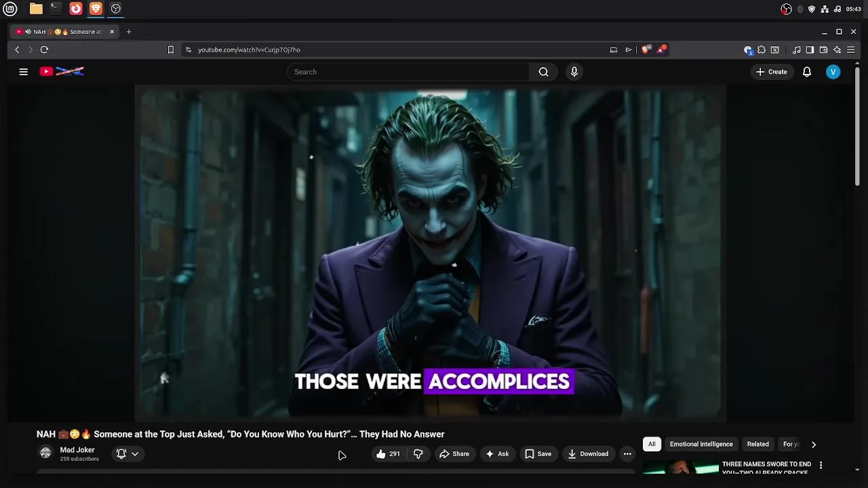868x488 pixels.
Task: Share the video
Action: [x=454, y=454]
